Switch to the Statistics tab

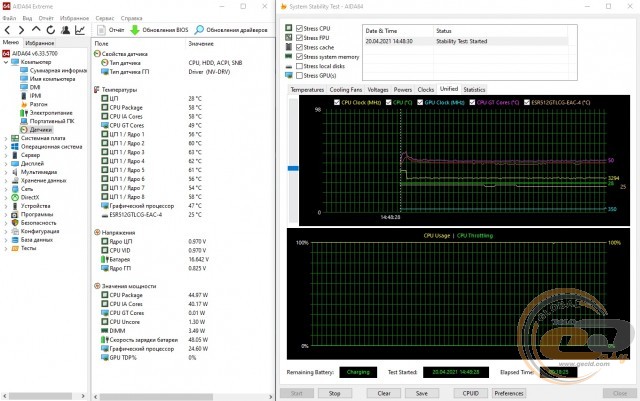pyautogui.click(x=474, y=89)
